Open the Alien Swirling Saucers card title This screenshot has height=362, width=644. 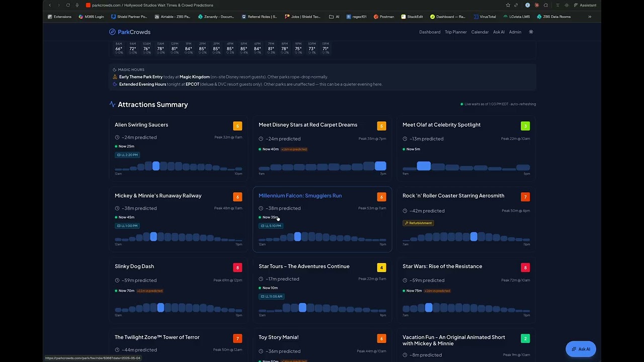pyautogui.click(x=141, y=125)
